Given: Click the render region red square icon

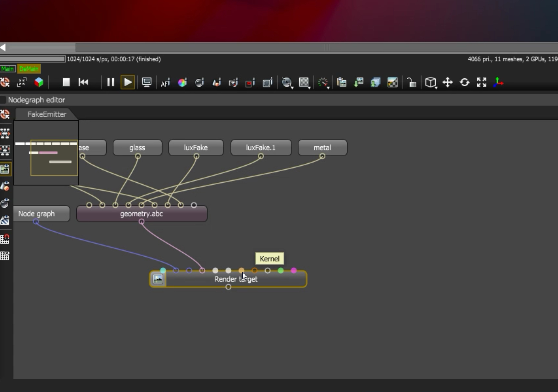Looking at the screenshot, I should coord(250,83).
